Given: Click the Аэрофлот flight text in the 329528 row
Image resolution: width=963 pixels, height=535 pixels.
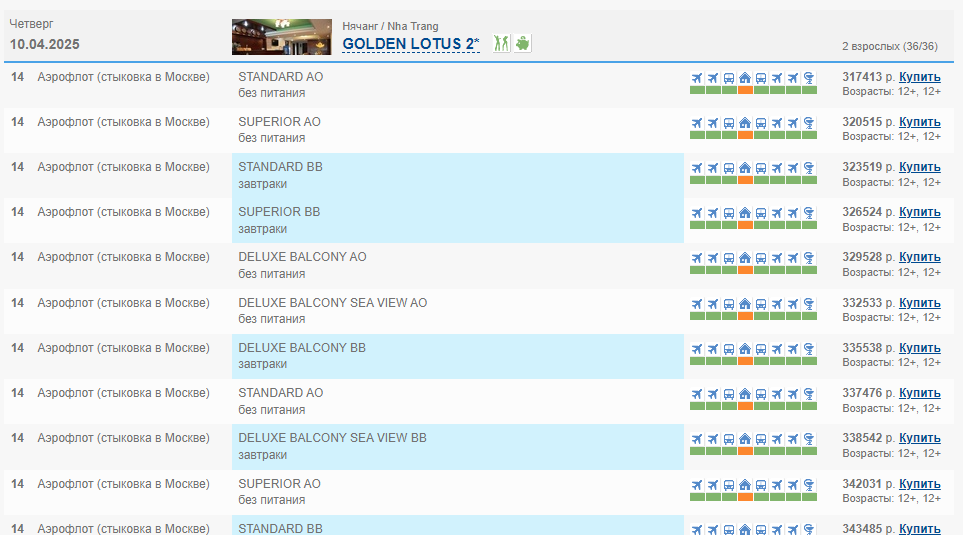Looking at the screenshot, I should [x=123, y=257].
